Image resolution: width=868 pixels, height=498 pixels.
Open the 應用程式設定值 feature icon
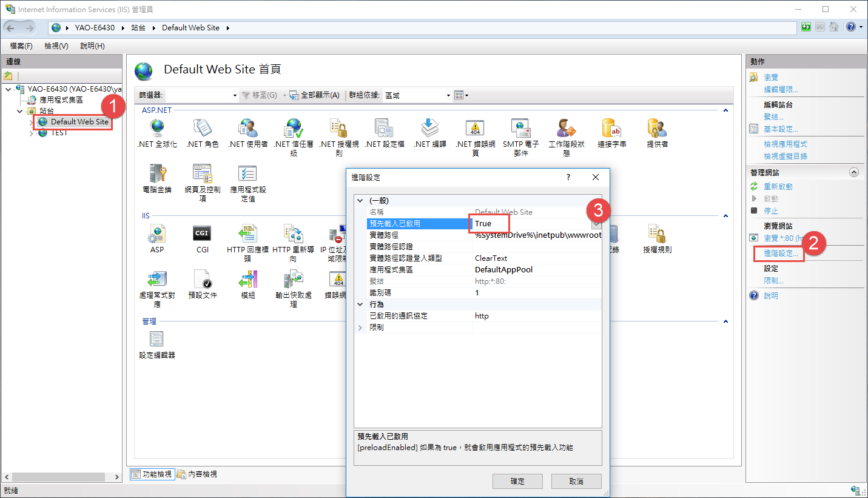pos(248,183)
